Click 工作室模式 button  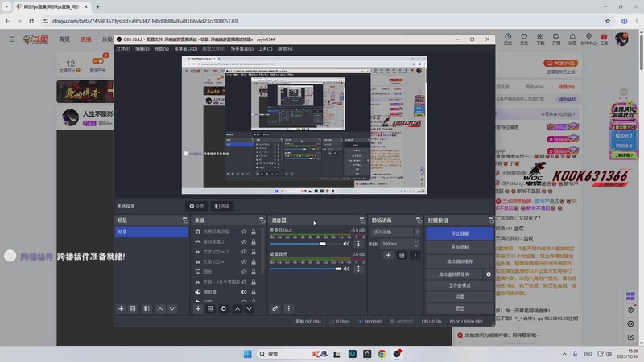(460, 286)
